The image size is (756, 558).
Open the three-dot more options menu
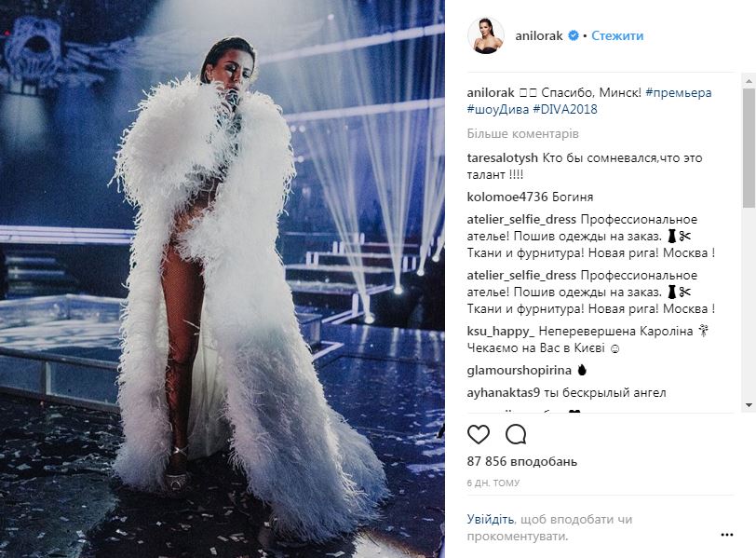coord(727,535)
